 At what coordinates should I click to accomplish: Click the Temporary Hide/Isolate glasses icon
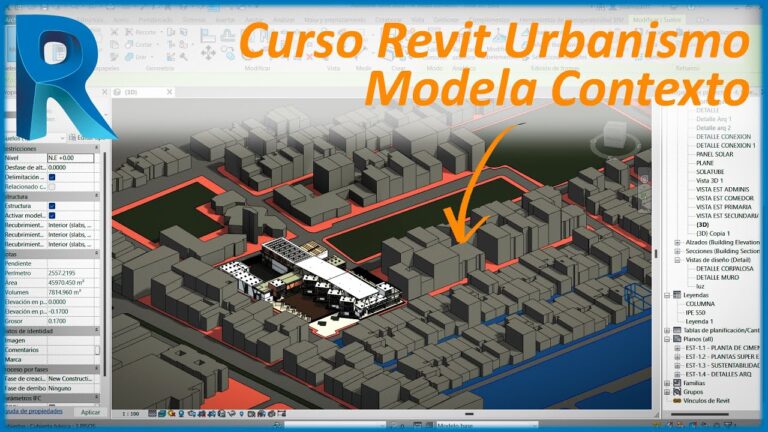(x=231, y=414)
